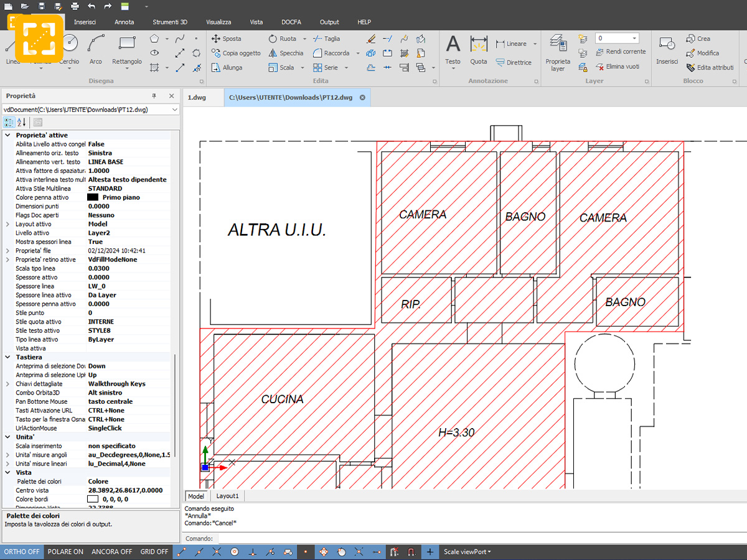Click the Allunga extend tool
This screenshot has height=560, width=747.
(x=227, y=68)
